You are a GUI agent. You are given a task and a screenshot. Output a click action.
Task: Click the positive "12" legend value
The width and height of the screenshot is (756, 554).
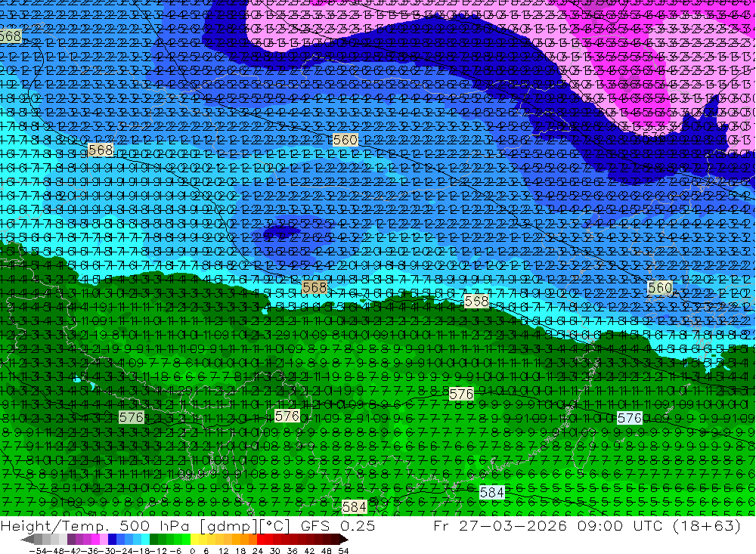(224, 551)
